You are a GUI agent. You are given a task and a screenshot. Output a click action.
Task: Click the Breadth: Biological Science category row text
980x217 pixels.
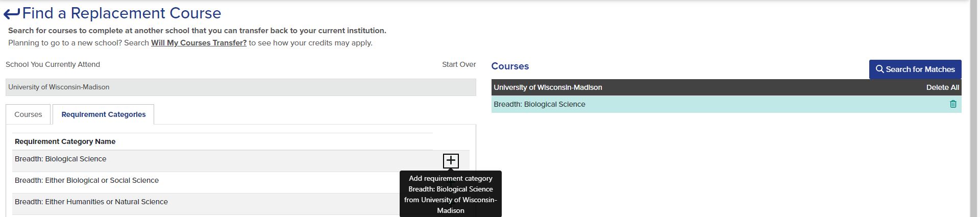(61, 159)
